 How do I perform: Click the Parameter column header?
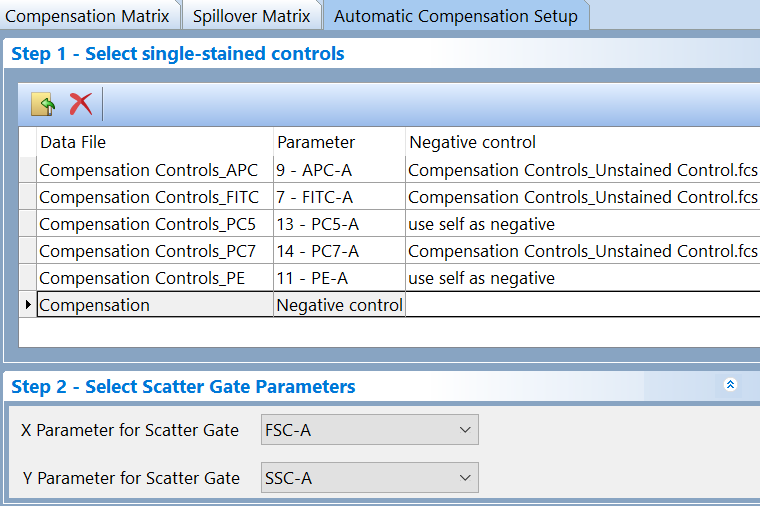point(316,142)
